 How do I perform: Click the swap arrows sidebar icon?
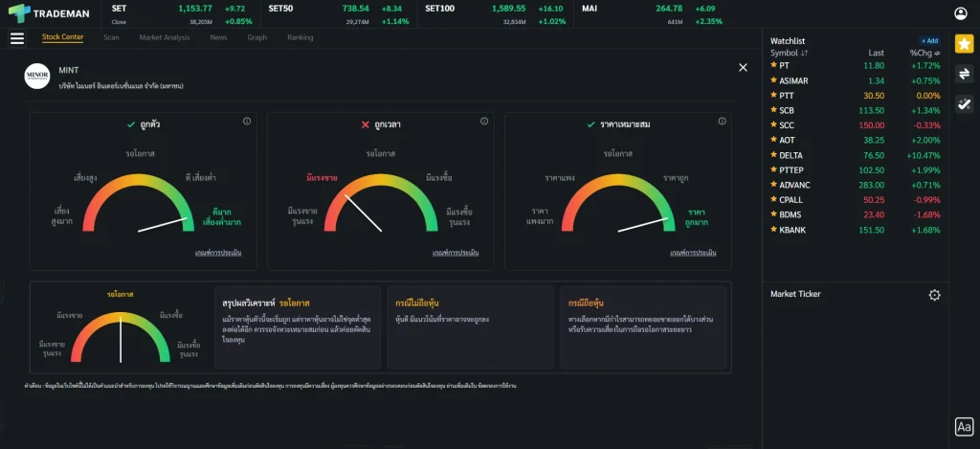click(964, 74)
